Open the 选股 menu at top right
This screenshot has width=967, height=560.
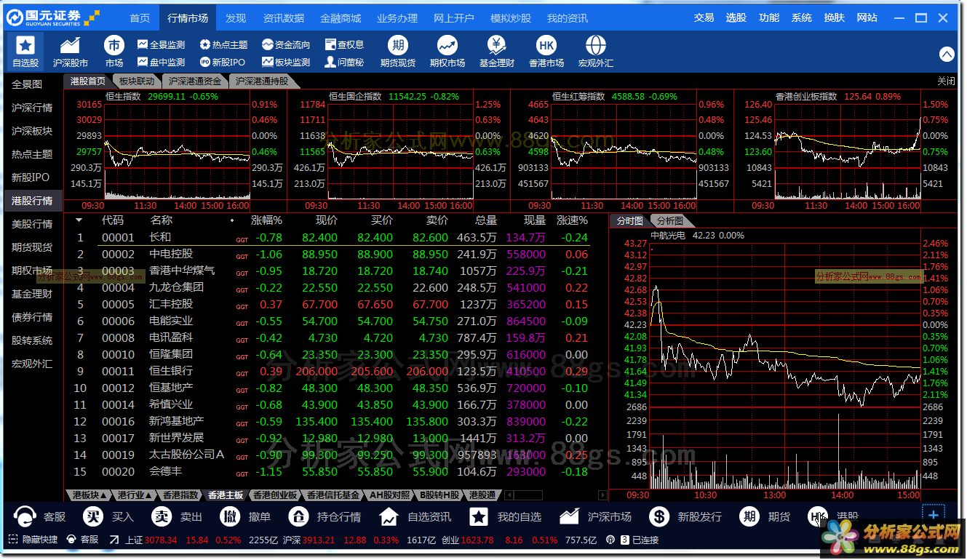tap(736, 17)
